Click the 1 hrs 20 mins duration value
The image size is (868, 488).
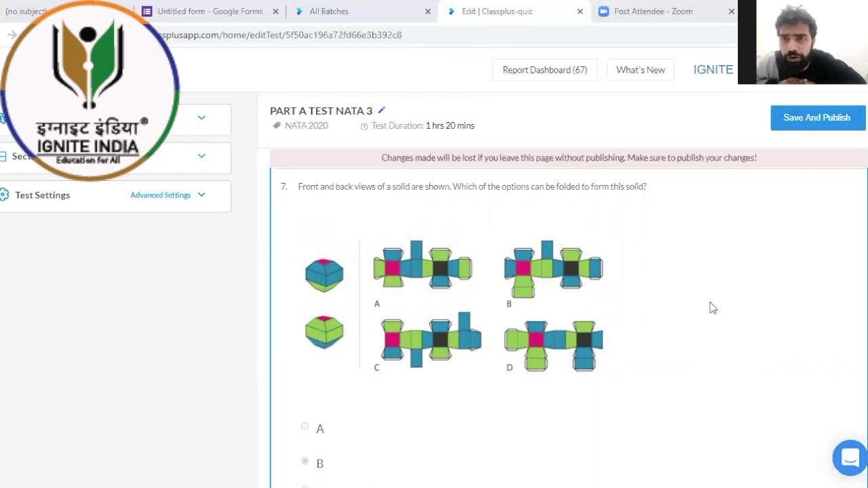450,126
